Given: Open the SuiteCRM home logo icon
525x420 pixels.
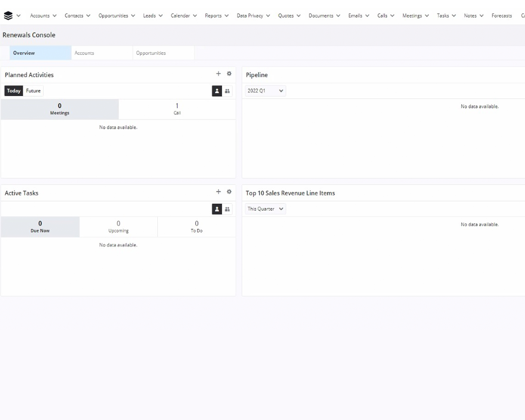Looking at the screenshot, I should click(x=8, y=15).
